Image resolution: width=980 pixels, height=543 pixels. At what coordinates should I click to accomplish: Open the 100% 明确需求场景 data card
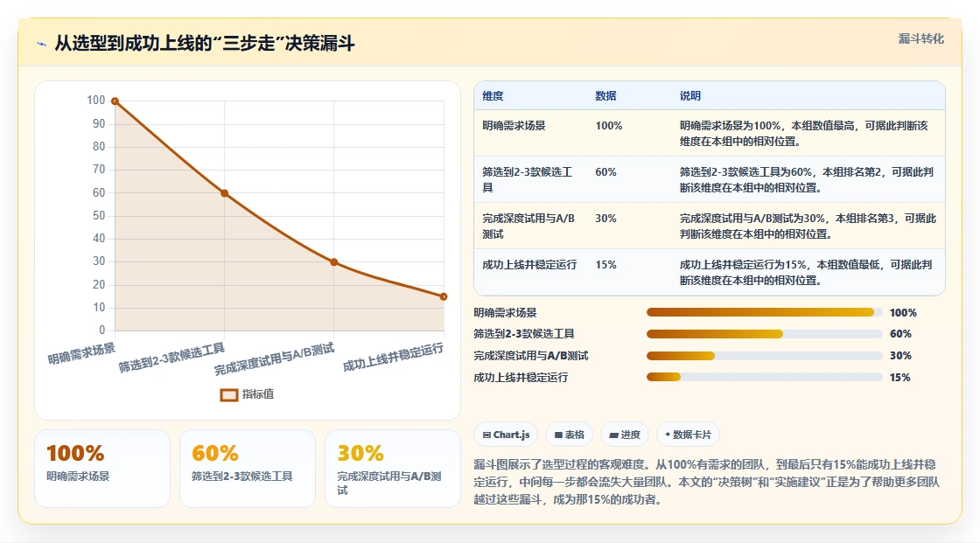[x=102, y=469]
